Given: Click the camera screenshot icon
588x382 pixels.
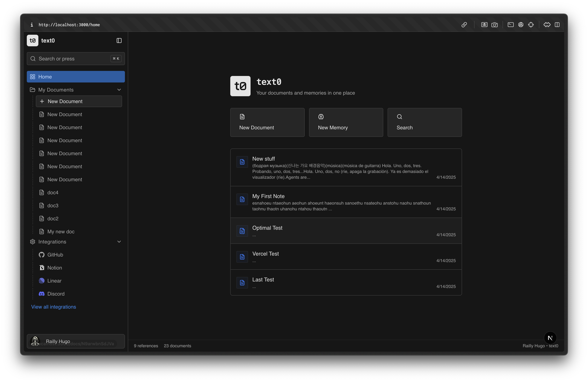Looking at the screenshot, I should (494, 25).
